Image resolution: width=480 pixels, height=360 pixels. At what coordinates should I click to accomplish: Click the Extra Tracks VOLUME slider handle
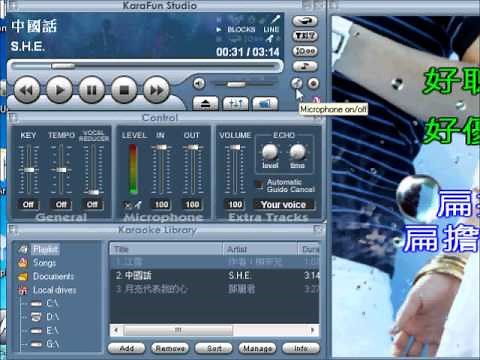tap(235, 147)
